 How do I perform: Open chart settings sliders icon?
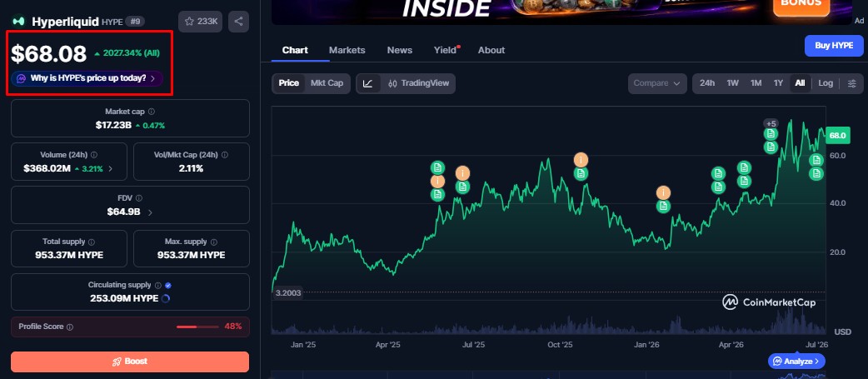(852, 83)
